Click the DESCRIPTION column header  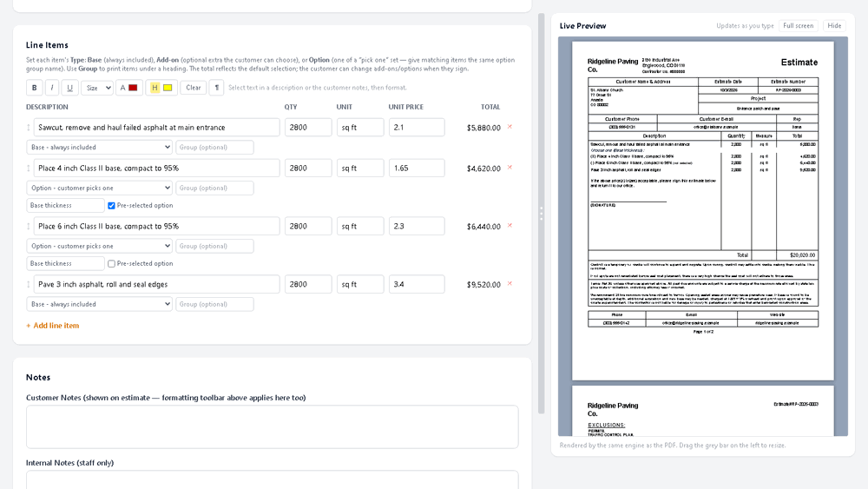point(47,107)
